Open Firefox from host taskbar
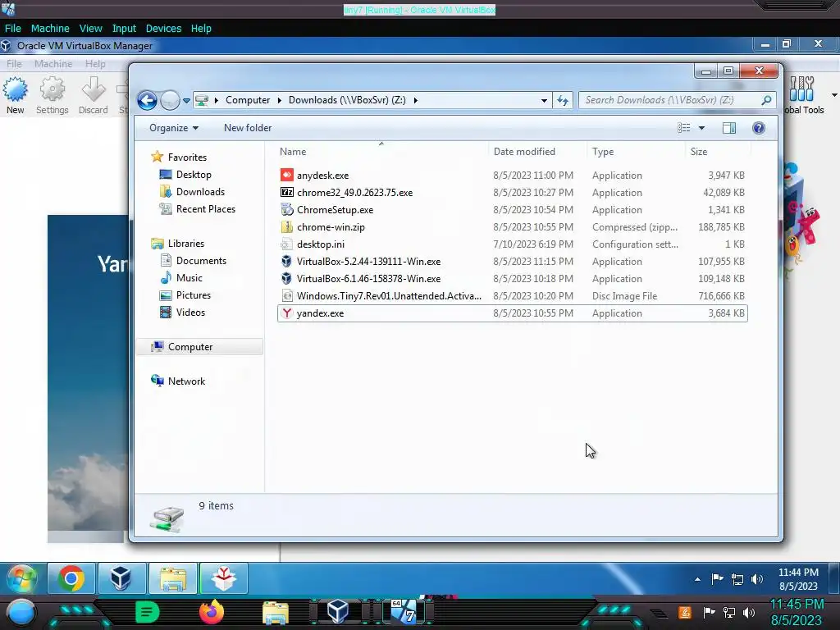 coord(212,612)
